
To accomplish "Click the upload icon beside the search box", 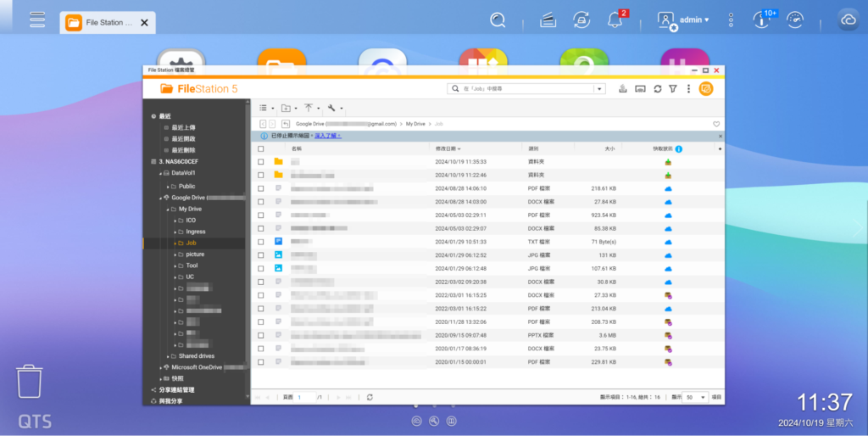I will coord(623,88).
